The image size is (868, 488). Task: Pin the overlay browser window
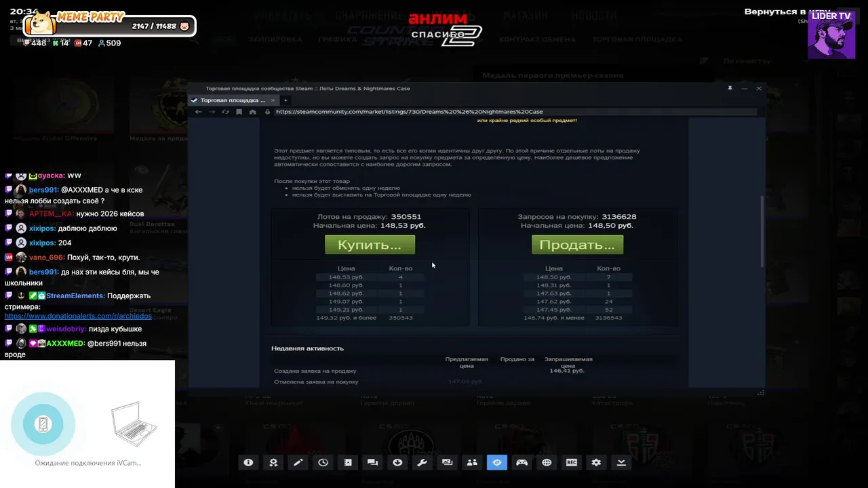coord(730,88)
